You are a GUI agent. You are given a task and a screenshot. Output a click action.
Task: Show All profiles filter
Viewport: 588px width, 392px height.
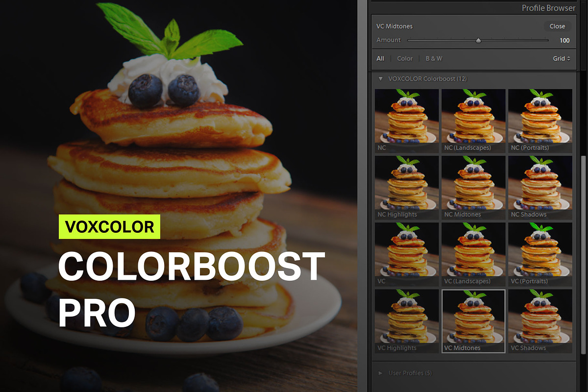[380, 58]
